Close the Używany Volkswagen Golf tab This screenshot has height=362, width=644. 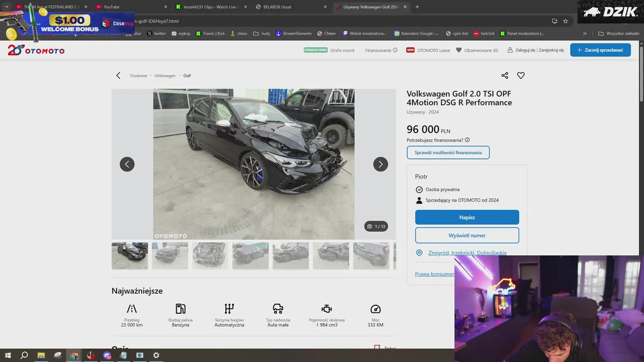[405, 7]
